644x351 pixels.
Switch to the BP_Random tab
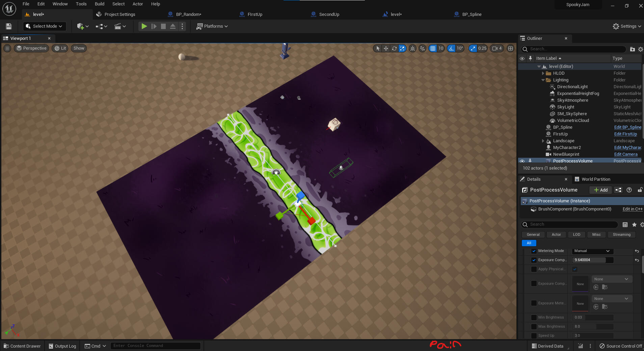pyautogui.click(x=188, y=14)
